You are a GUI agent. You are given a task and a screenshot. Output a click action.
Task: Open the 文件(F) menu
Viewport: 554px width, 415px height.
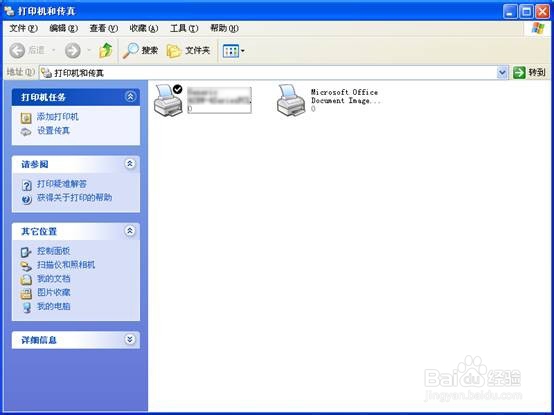coord(23,28)
